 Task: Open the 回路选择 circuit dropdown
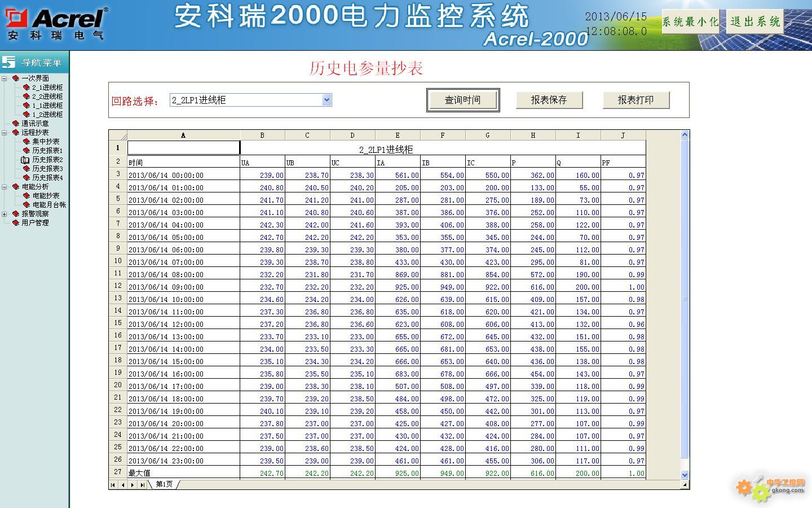(x=326, y=100)
